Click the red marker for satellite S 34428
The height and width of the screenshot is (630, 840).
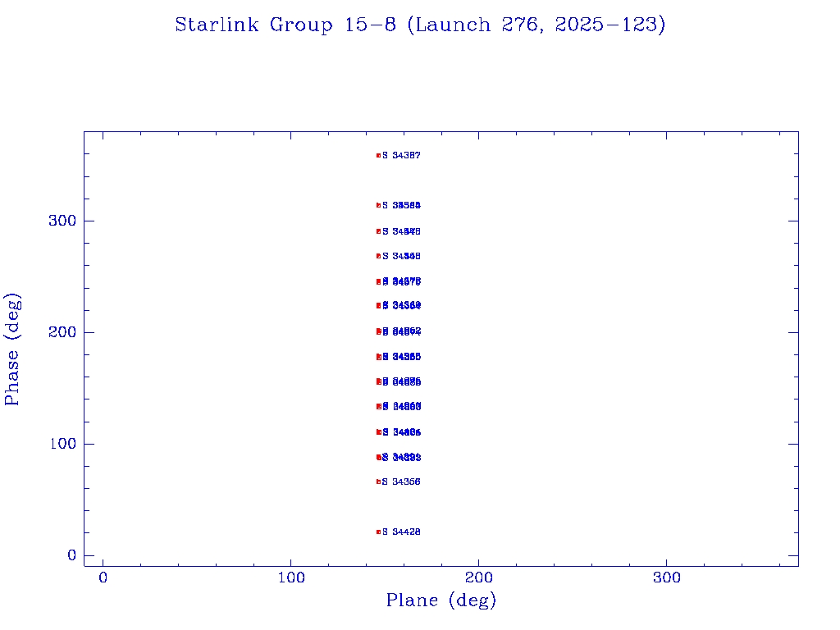point(378,532)
